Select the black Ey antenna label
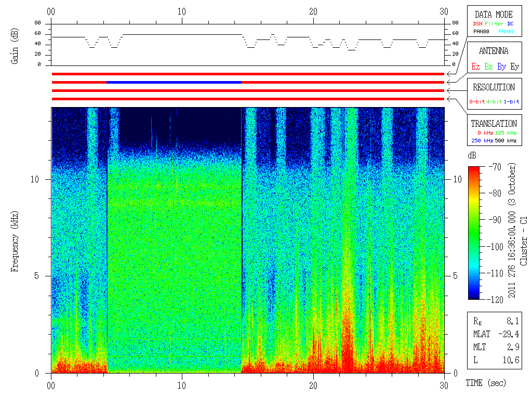Viewport: 532px width, 399px height. pyautogui.click(x=515, y=66)
